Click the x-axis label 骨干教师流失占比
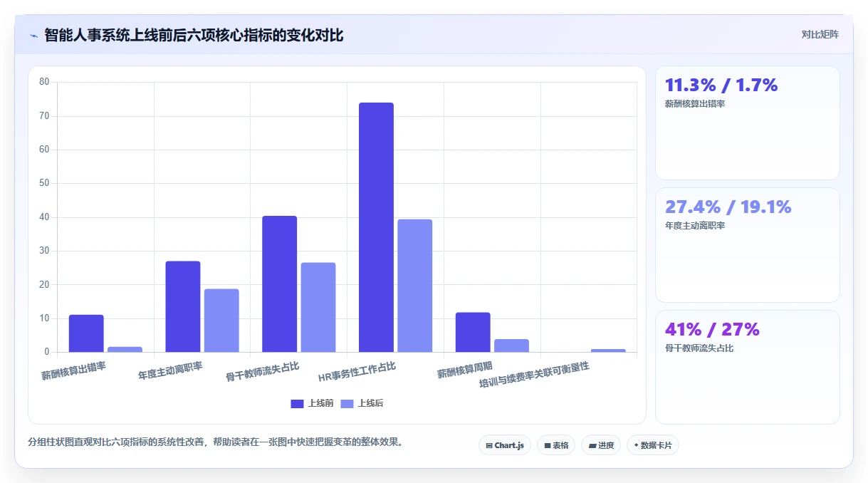 coord(262,372)
